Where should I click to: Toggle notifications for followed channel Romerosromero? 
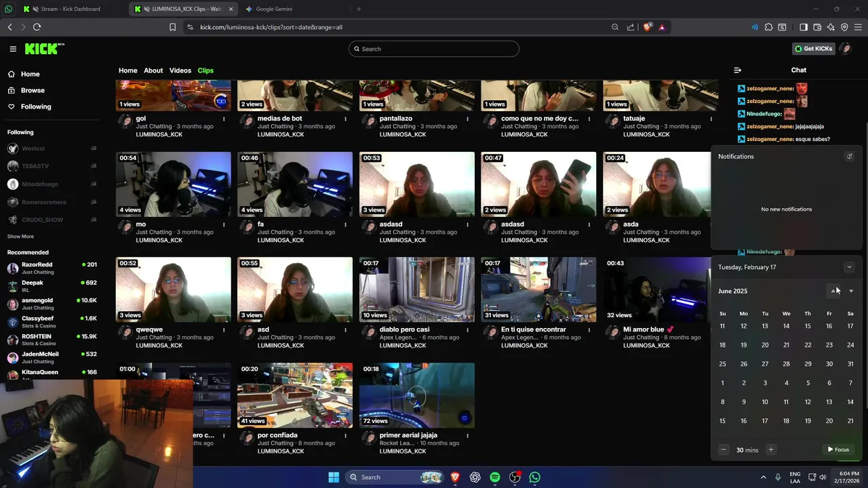(x=94, y=202)
